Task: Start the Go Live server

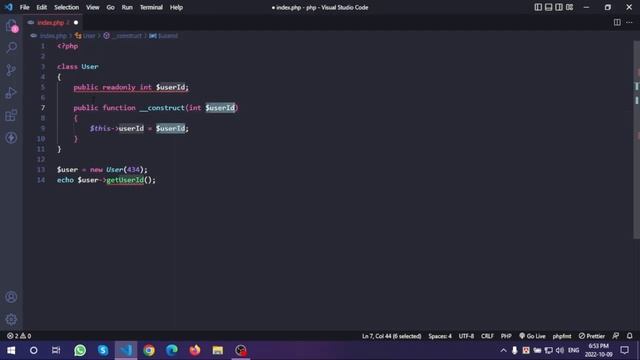Action: pyautogui.click(x=532, y=336)
